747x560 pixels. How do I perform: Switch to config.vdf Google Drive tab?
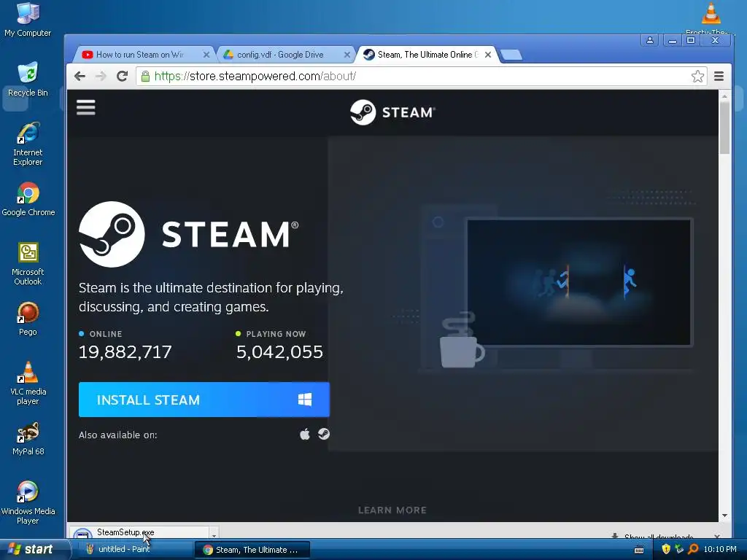(280, 55)
